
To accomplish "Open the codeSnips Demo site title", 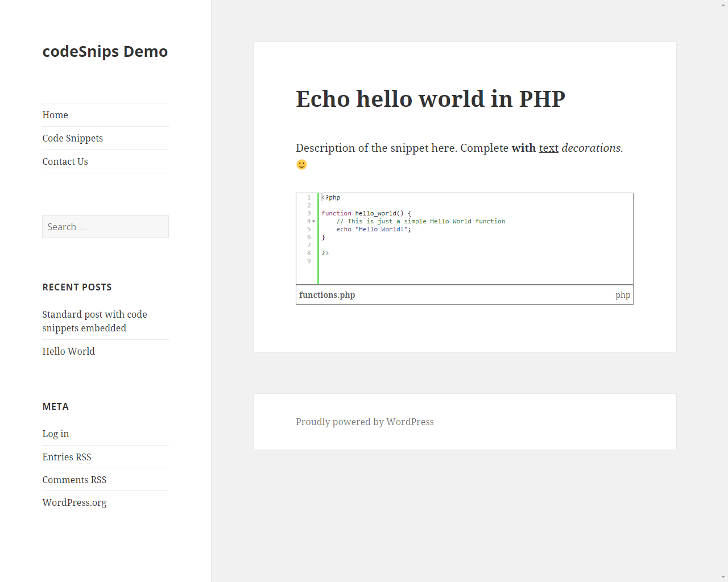I will pyautogui.click(x=105, y=52).
